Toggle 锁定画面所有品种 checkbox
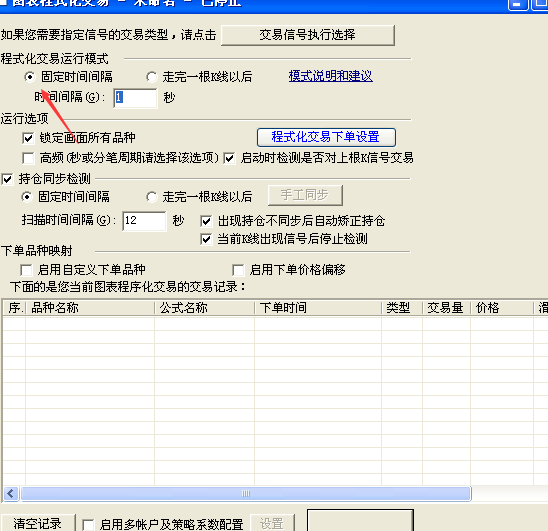The image size is (548, 531). [28, 138]
